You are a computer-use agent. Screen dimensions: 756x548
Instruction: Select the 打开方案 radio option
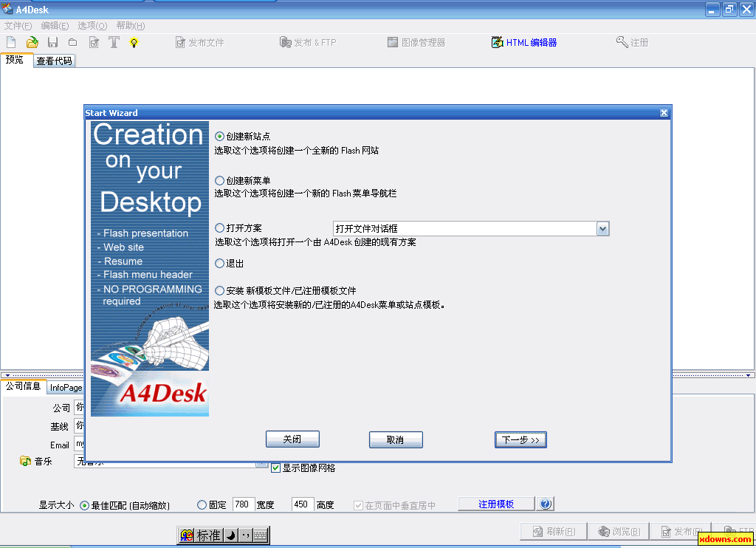(x=219, y=227)
